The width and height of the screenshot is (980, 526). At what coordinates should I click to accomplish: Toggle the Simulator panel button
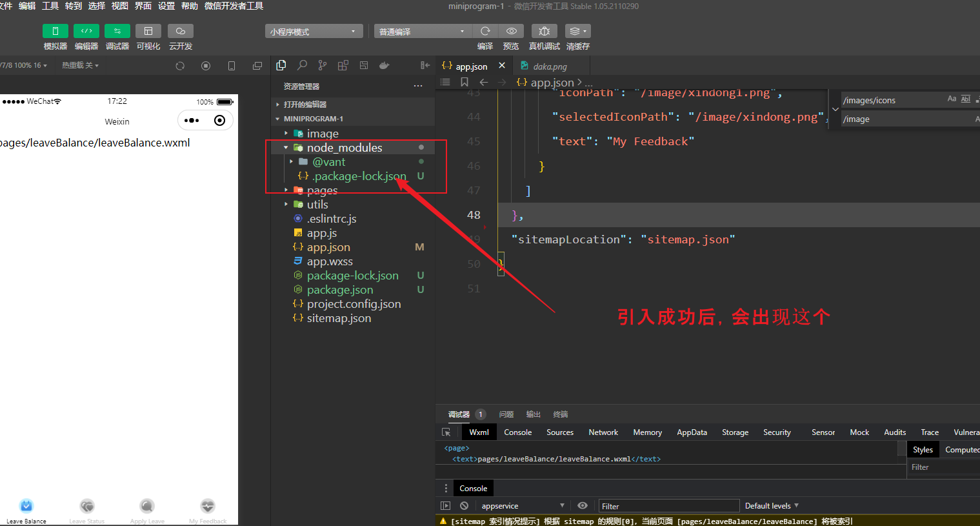tap(55, 31)
